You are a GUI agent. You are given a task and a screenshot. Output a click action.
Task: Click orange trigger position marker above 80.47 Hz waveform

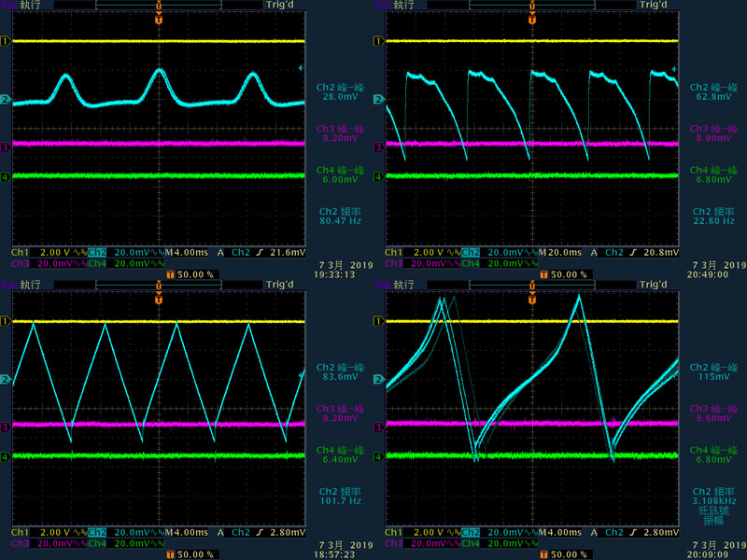(x=159, y=20)
